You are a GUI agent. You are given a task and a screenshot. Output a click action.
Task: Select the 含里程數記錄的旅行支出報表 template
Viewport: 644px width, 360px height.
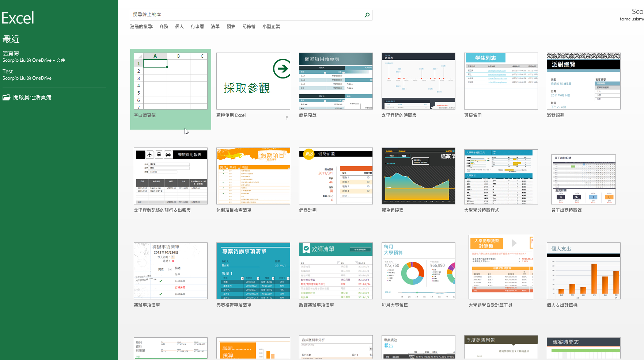(x=171, y=176)
